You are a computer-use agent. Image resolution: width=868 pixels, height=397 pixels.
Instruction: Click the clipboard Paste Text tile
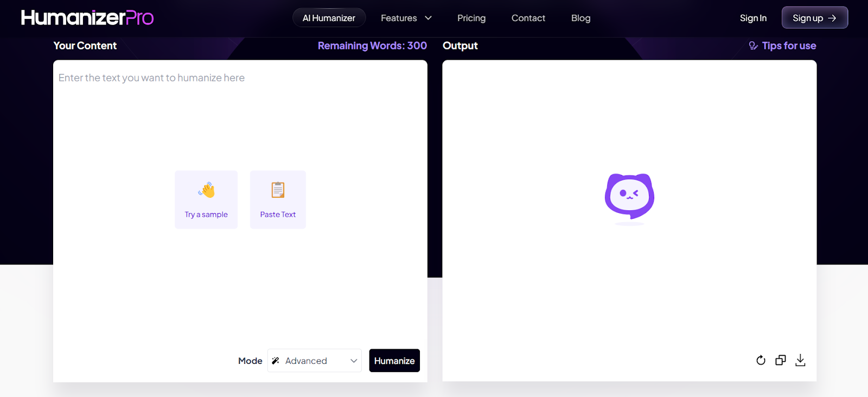[x=278, y=199]
